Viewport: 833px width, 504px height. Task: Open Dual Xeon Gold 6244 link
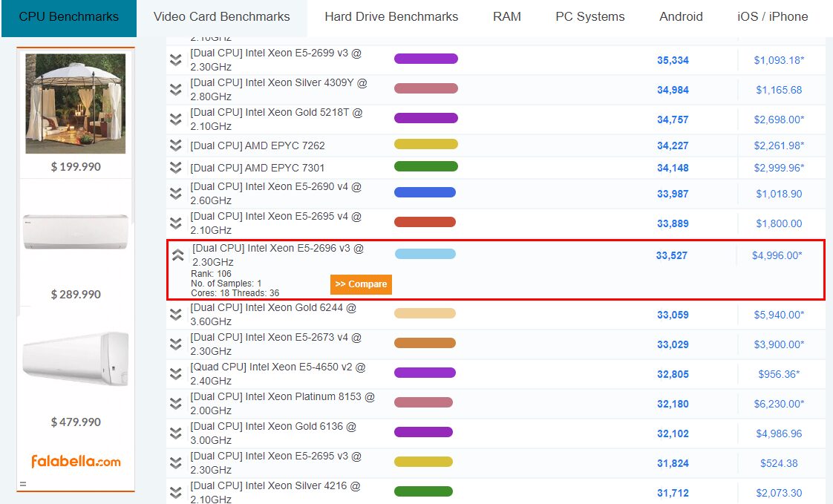pos(273,315)
